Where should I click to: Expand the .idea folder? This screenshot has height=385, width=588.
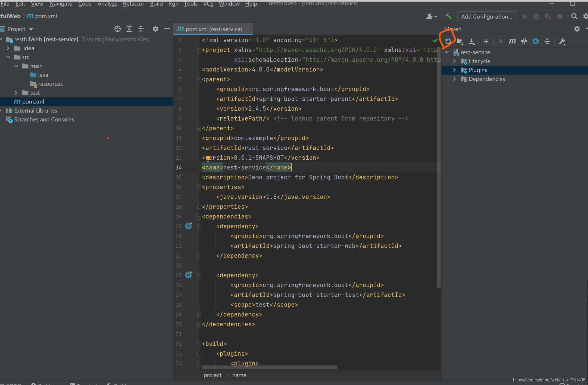(x=8, y=48)
